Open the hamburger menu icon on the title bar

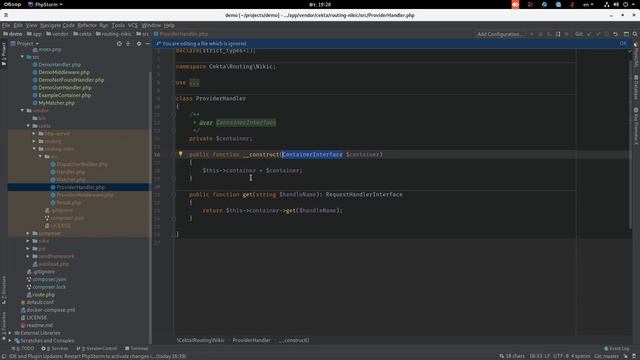tap(6, 15)
